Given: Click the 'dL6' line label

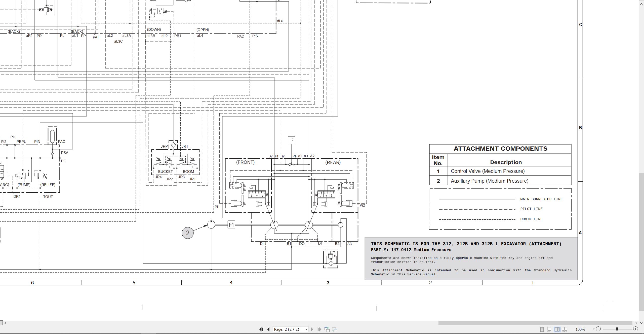Looking at the screenshot, I should coord(280,21).
